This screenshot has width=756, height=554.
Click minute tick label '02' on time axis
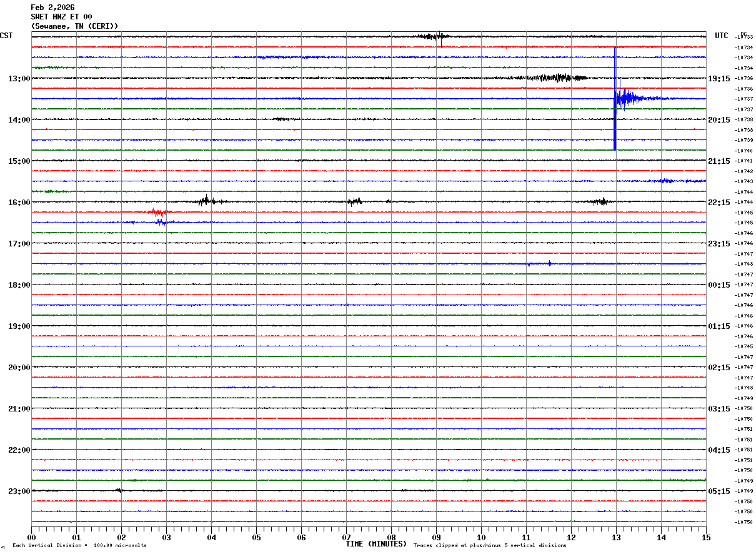(x=121, y=537)
